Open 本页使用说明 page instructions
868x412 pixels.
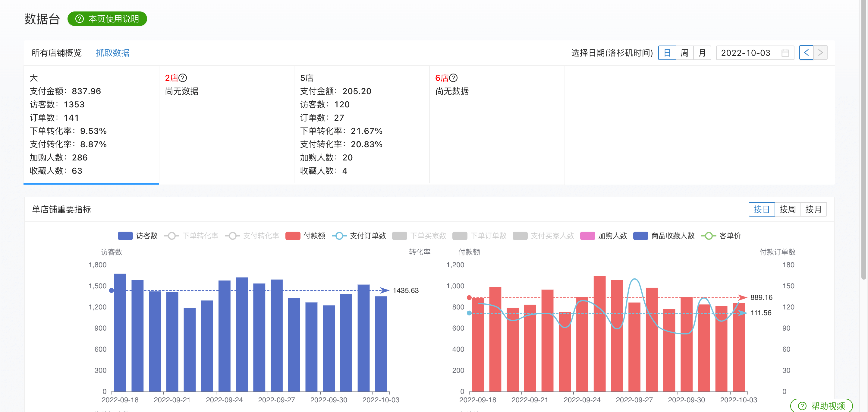(x=107, y=19)
